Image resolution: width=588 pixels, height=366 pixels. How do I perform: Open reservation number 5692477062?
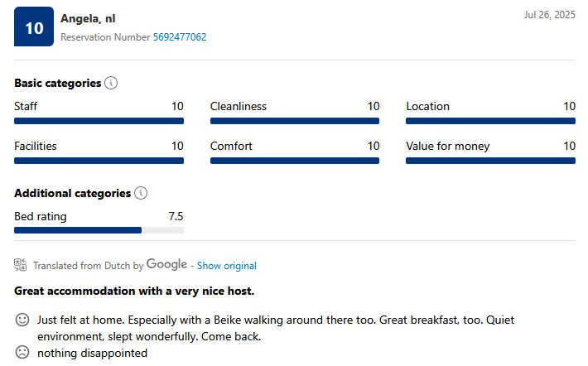click(x=180, y=37)
